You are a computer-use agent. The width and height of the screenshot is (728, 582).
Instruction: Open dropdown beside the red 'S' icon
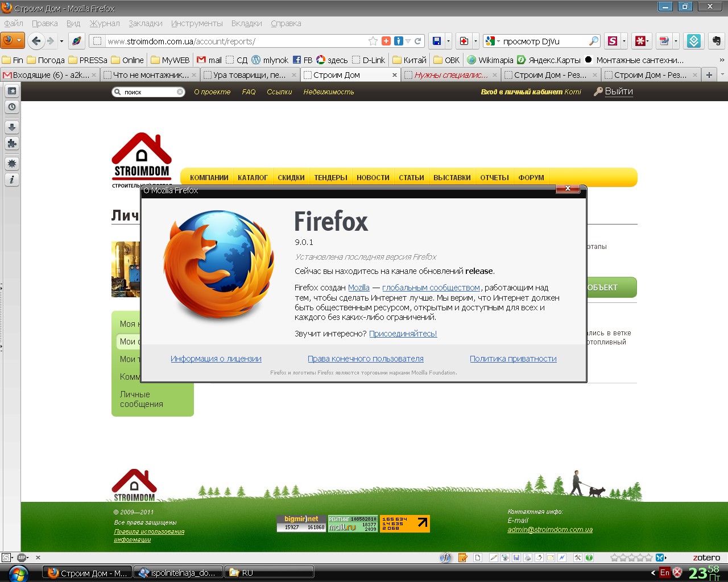[x=624, y=41]
